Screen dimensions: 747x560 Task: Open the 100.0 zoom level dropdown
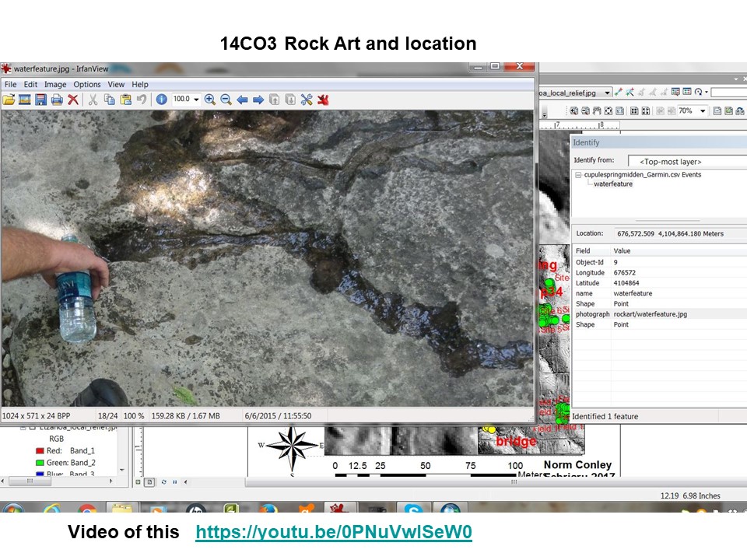pos(196,100)
